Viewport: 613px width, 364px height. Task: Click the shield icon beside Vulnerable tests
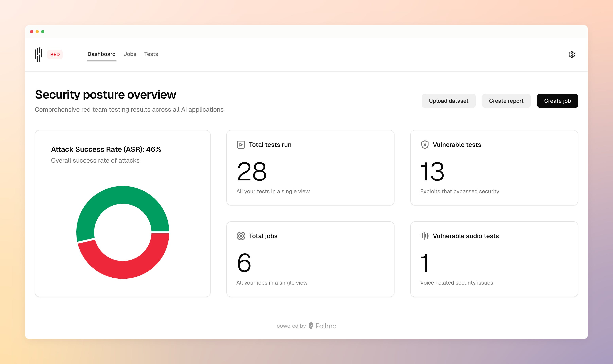pyautogui.click(x=425, y=145)
